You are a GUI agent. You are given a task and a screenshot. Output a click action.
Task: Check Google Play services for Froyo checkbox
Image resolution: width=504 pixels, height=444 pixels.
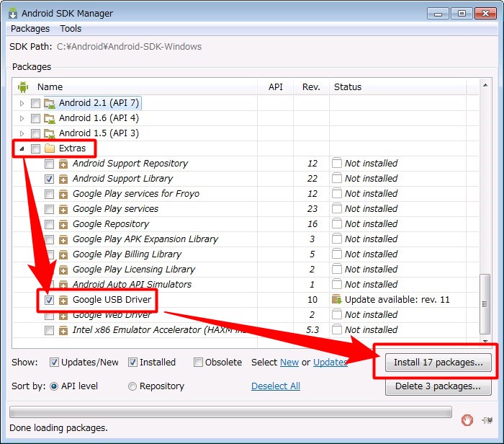pos(49,194)
